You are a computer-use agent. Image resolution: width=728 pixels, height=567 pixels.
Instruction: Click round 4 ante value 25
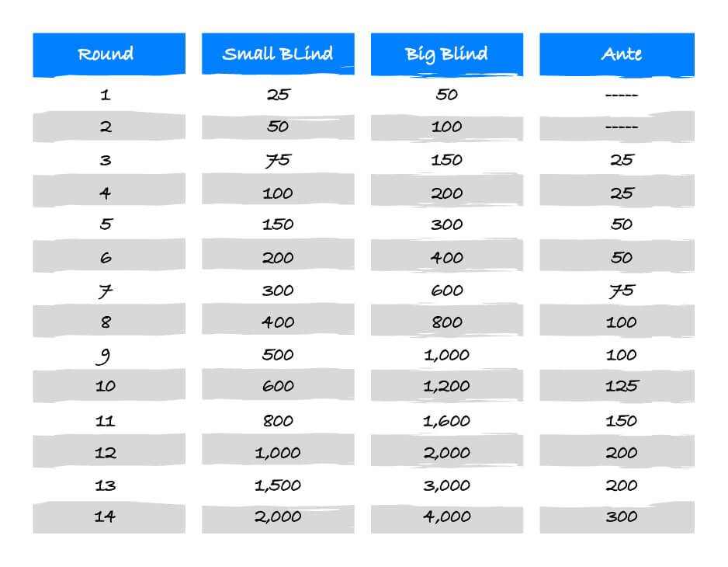[x=621, y=193]
